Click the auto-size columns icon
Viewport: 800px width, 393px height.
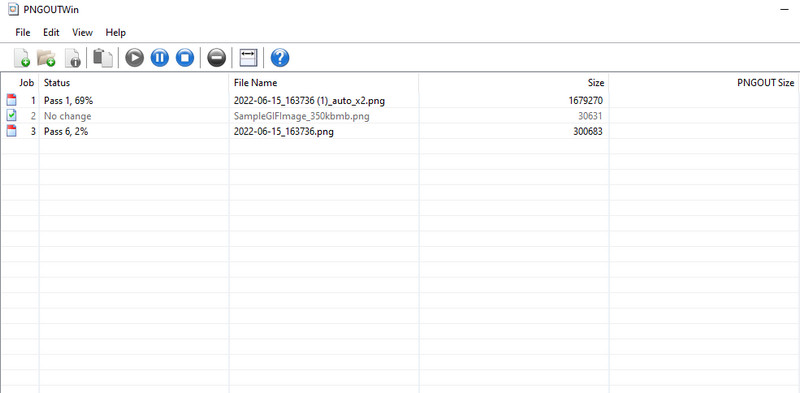point(248,58)
